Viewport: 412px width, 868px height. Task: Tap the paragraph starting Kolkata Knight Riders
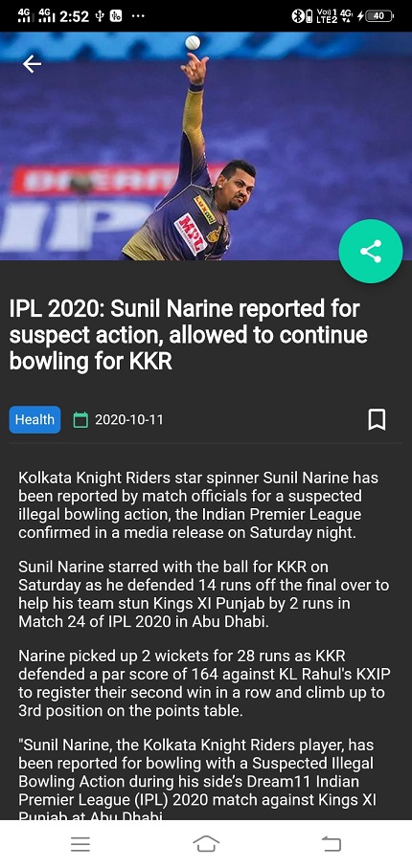(x=198, y=505)
